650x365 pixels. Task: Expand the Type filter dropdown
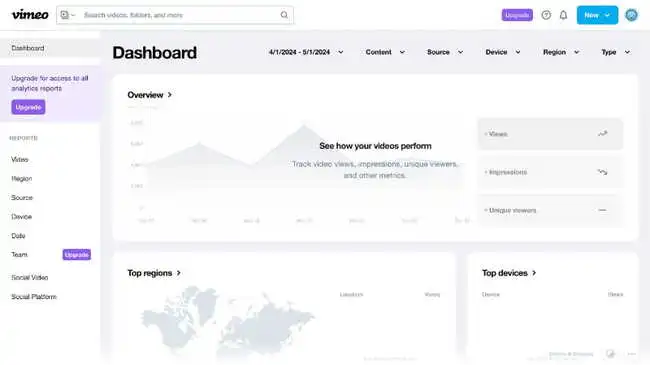tap(616, 52)
